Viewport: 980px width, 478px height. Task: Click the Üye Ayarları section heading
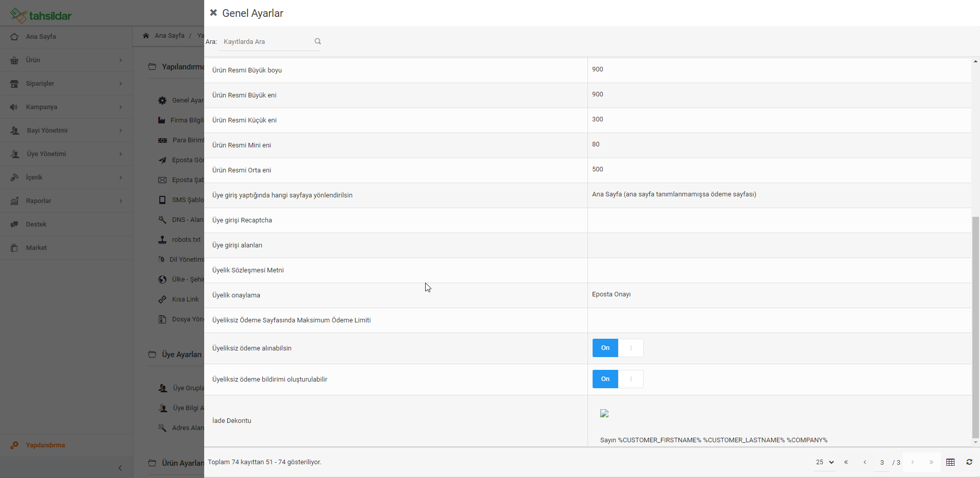click(x=175, y=355)
